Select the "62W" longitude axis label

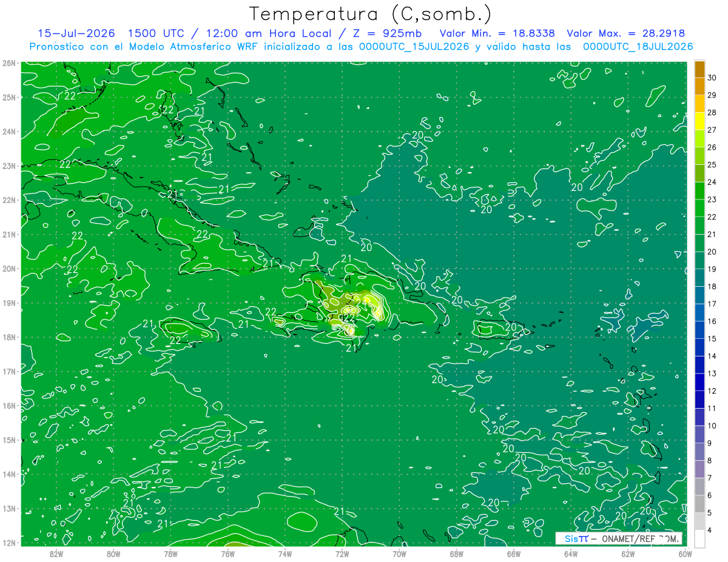click(x=629, y=554)
